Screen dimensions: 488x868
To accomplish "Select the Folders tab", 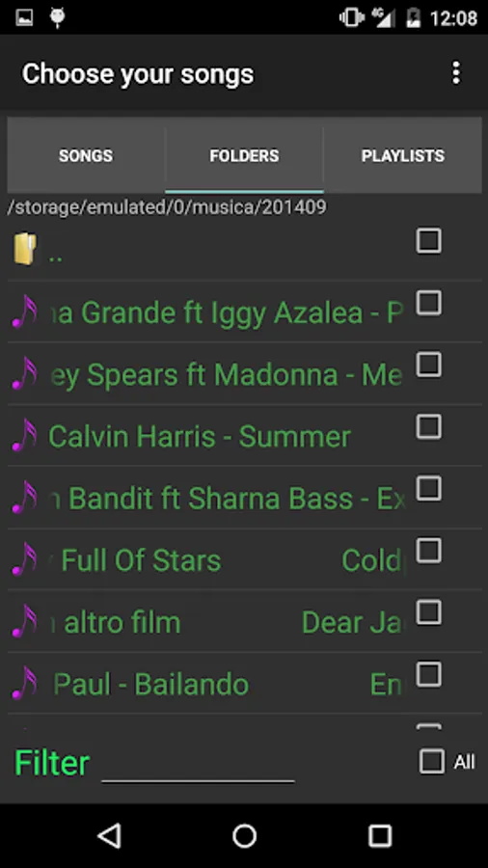I will tap(244, 155).
